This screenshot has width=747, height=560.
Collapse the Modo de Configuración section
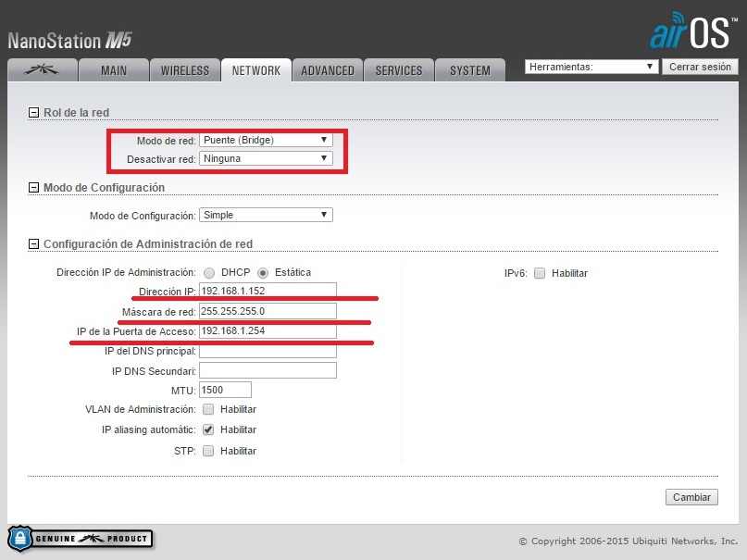(x=33, y=188)
